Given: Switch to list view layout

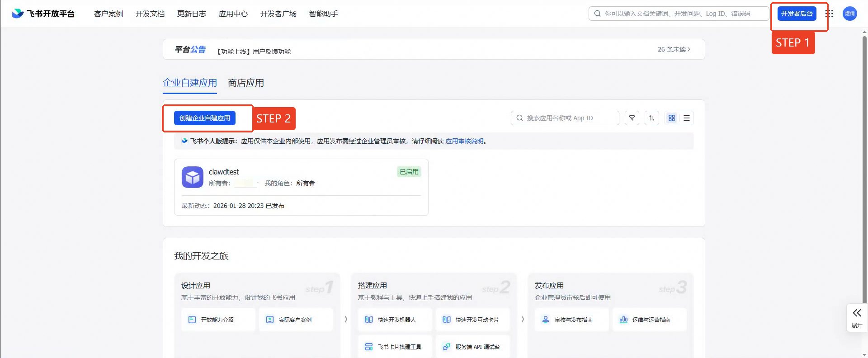Looking at the screenshot, I should (x=687, y=118).
